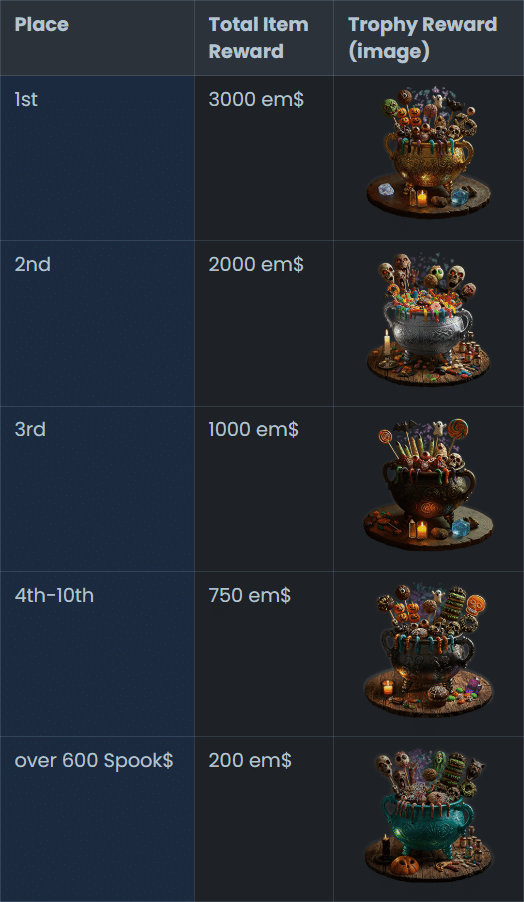Select the Trophy Reward (image) header
The image size is (524, 902).
[429, 38]
